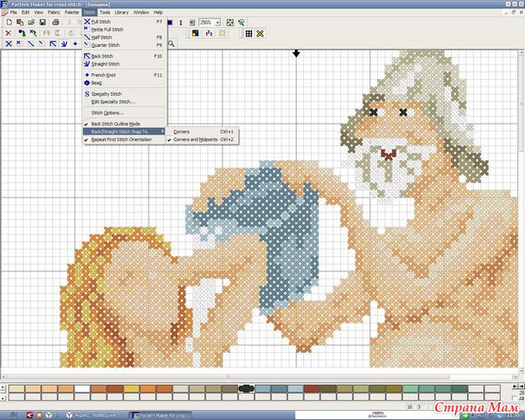Image resolution: width=525 pixels, height=420 pixels.
Task: Choose Quarter Stitch menu entry
Action: tap(124, 45)
